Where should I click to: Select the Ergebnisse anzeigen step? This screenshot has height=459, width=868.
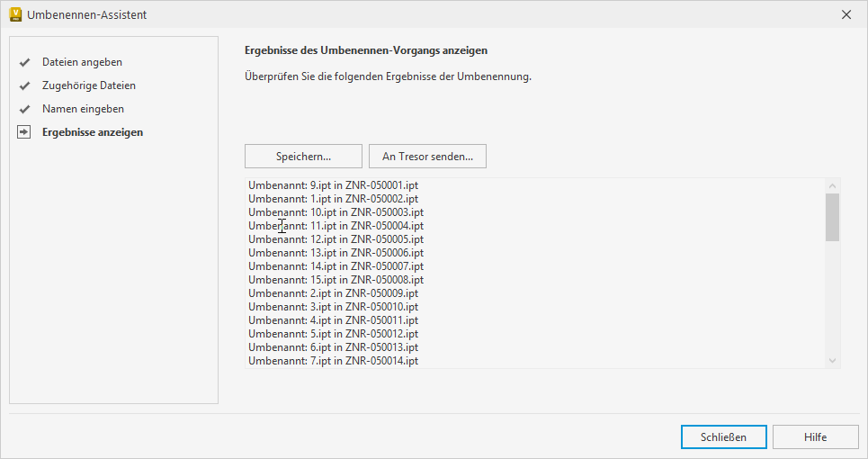coord(92,132)
